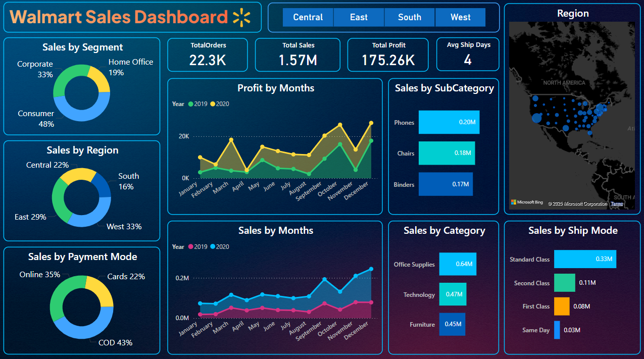Image resolution: width=644 pixels, height=359 pixels.
Task: Click the West 33% label
Action: click(124, 227)
